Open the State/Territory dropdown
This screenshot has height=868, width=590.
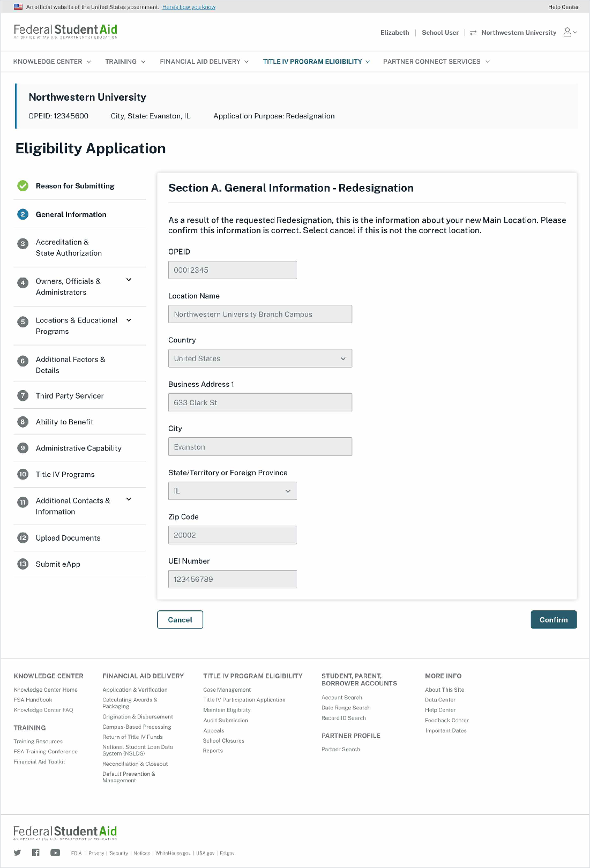tap(232, 491)
